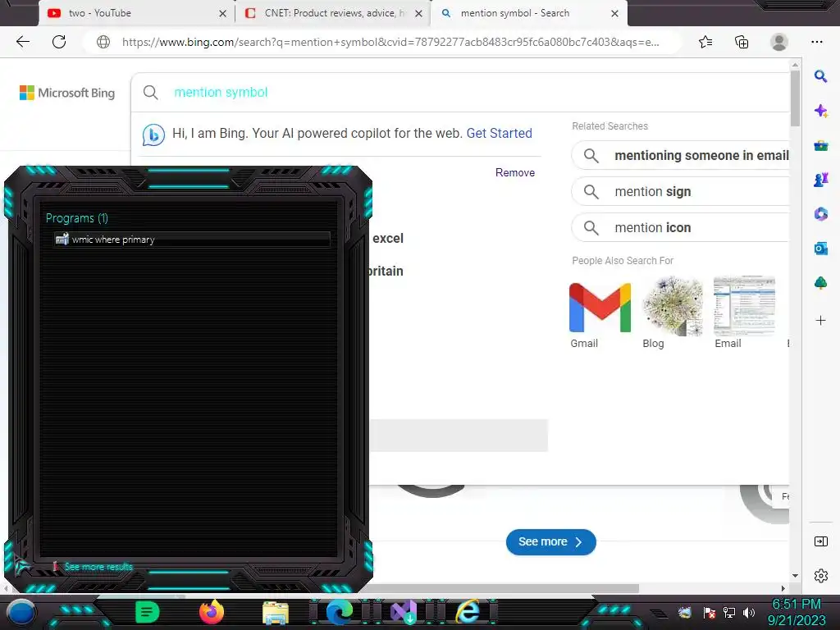Screen dimensions: 840x630
Task: Launch Internet Explorer from the taskbar
Action: [x=468, y=612]
